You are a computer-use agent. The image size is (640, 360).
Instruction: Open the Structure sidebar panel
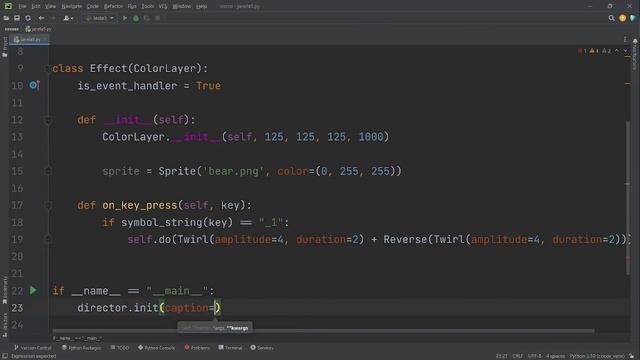4,324
